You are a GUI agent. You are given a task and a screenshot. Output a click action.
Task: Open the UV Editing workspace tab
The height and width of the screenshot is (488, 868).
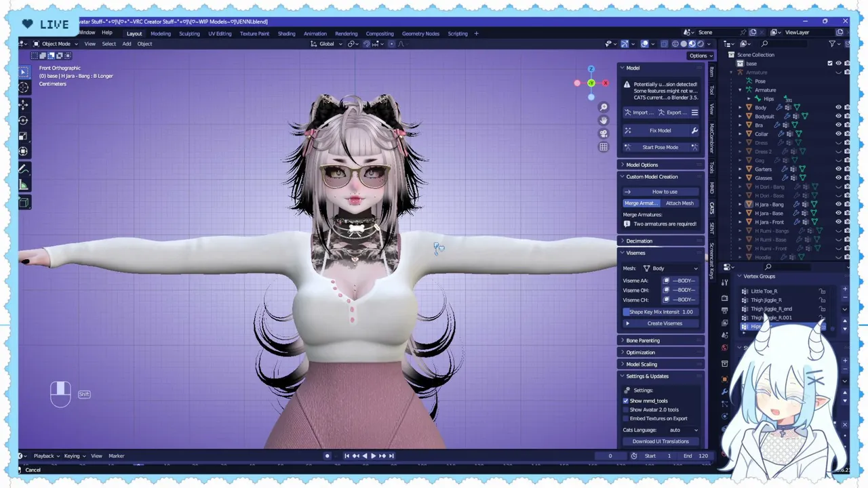[220, 33]
